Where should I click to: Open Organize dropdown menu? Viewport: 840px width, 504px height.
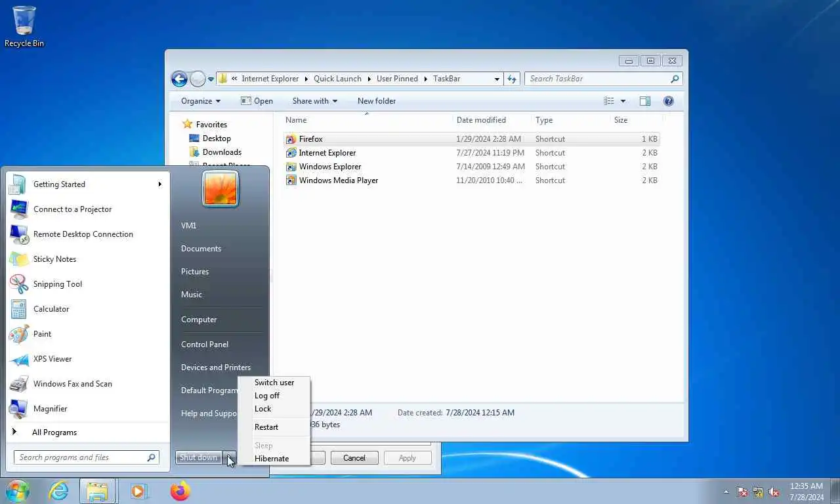click(201, 101)
